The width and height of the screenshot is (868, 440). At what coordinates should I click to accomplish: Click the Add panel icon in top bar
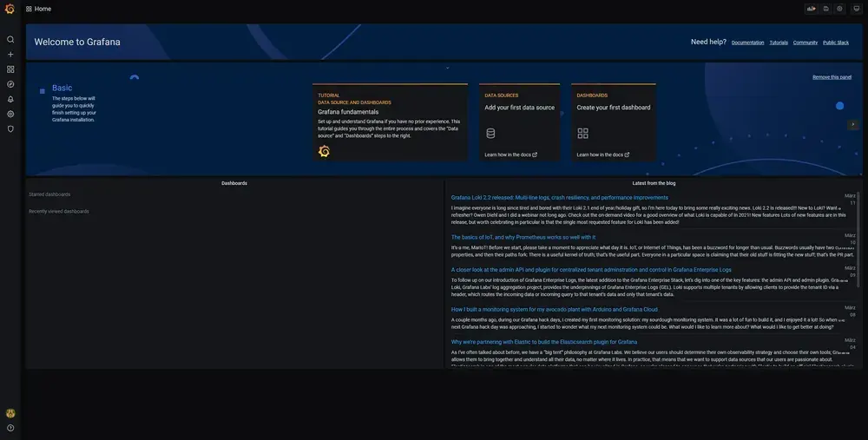812,9
